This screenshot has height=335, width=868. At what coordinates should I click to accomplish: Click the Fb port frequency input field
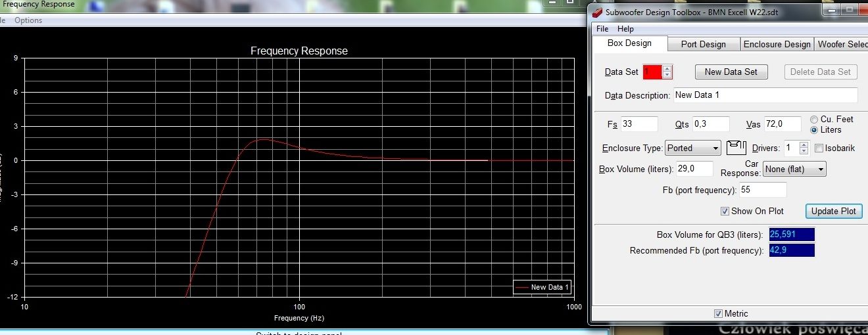click(x=763, y=190)
